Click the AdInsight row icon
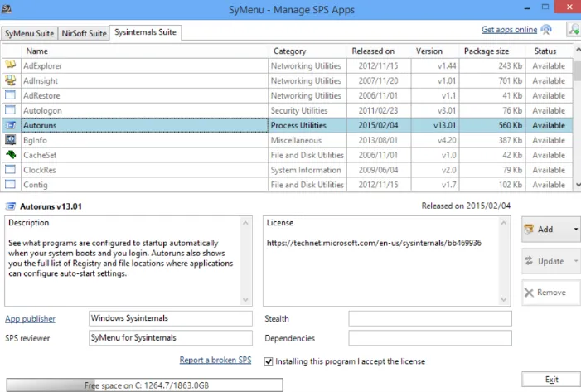 (11, 80)
